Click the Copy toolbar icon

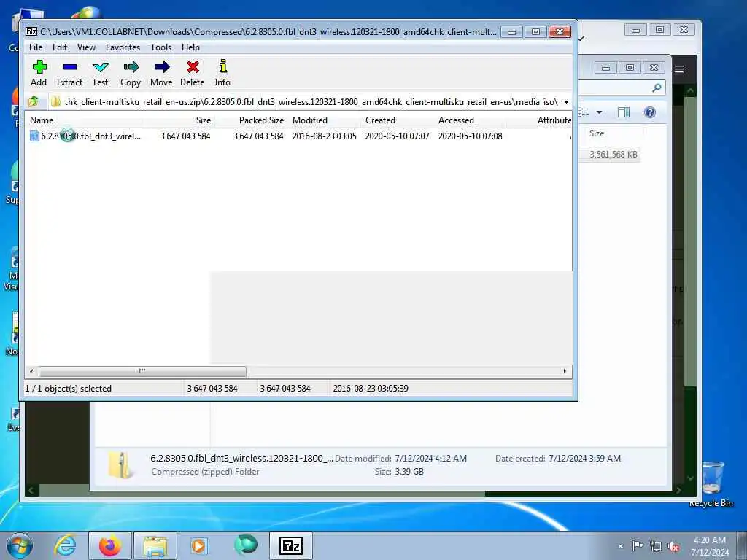(131, 66)
